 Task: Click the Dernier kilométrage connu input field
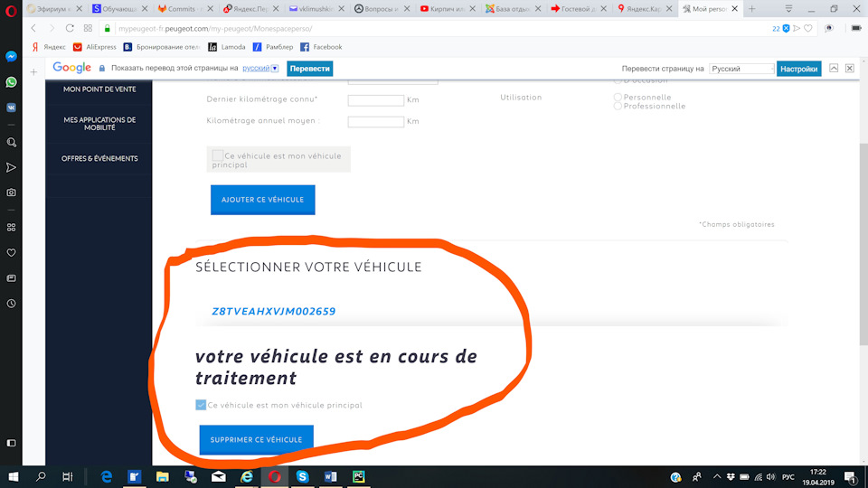click(375, 99)
